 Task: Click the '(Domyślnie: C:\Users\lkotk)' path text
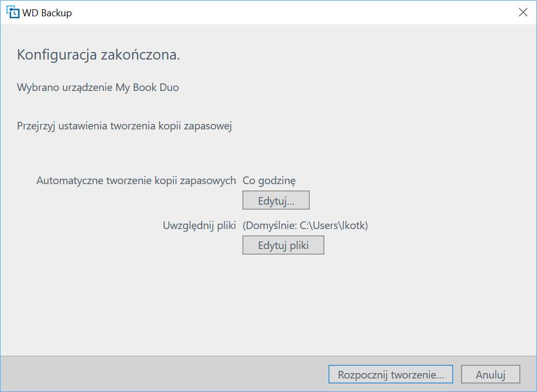(x=305, y=225)
